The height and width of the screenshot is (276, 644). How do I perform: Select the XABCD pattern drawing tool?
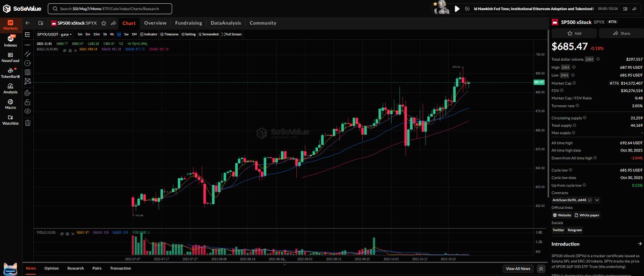pyautogui.click(x=27, y=81)
